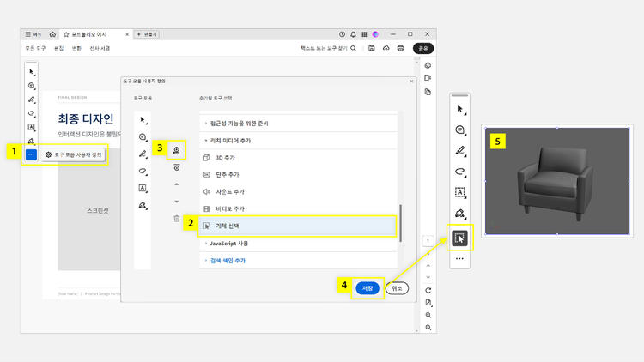Expand 접근성 기능을 위한 준비 section
Screen dimensions: 644x362
tap(299, 124)
